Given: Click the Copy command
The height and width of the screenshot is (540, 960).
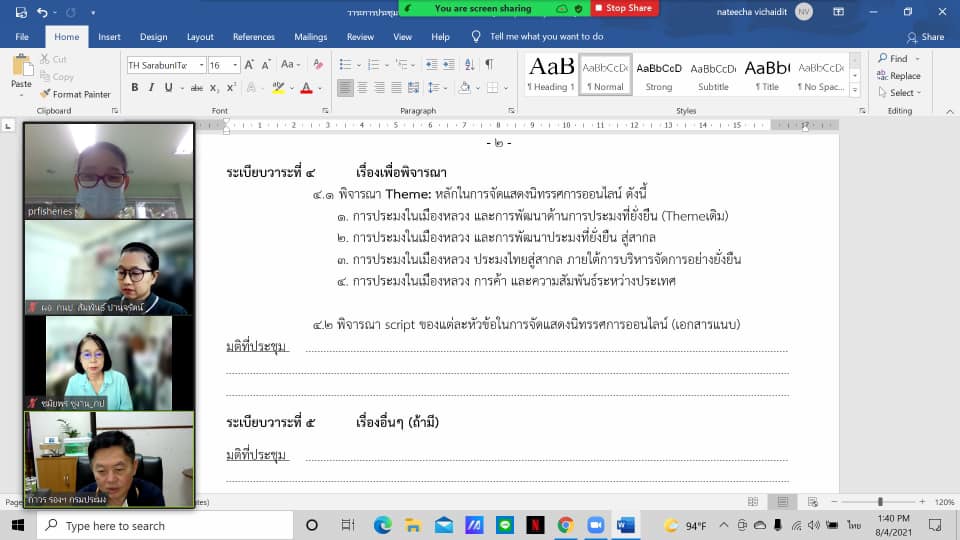Looking at the screenshot, I should [x=56, y=77].
